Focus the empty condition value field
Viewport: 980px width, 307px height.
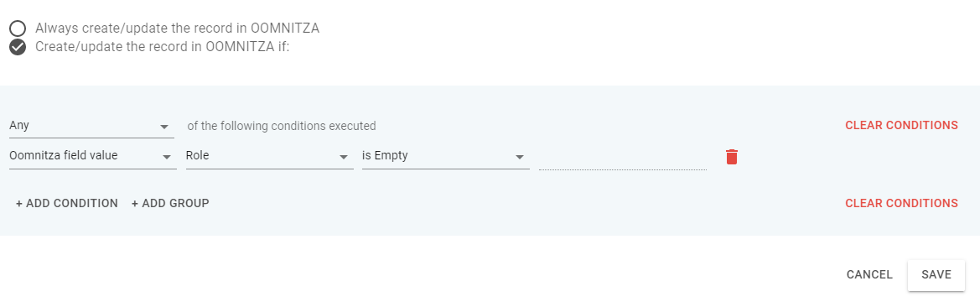coord(623,158)
